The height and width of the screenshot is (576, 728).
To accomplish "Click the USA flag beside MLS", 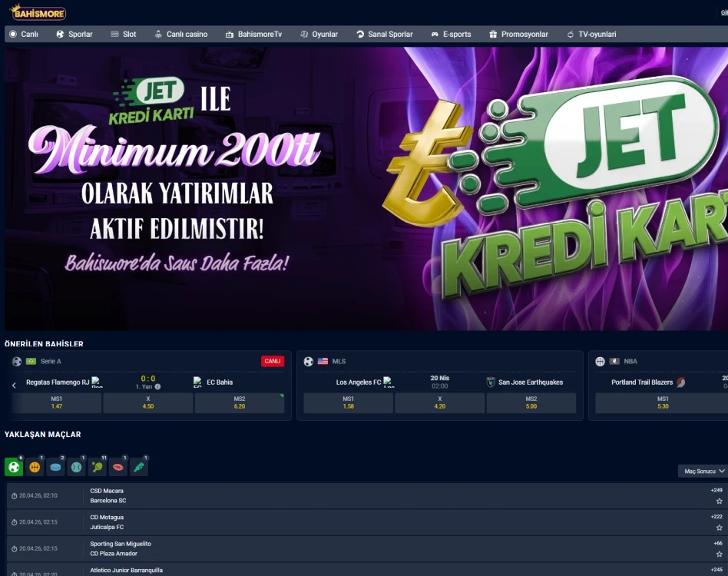I will (x=323, y=361).
